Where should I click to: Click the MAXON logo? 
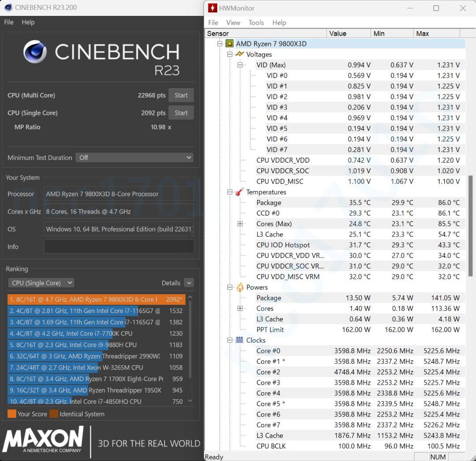coord(43,439)
